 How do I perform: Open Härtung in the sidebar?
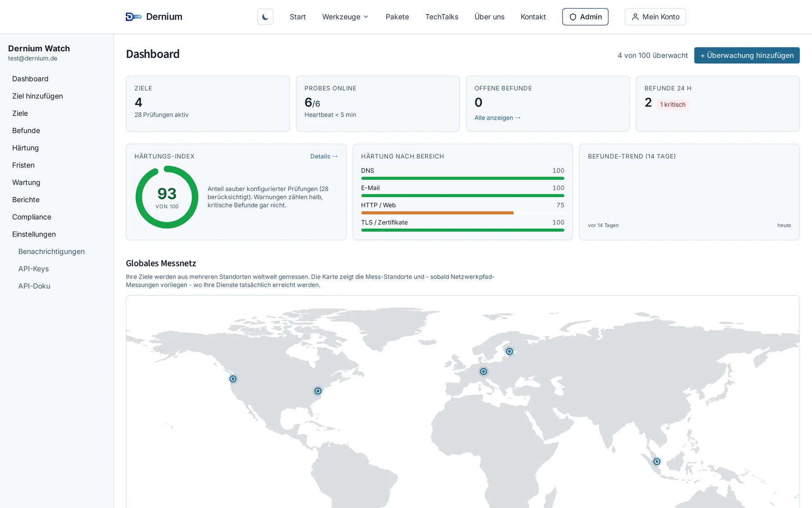25,148
